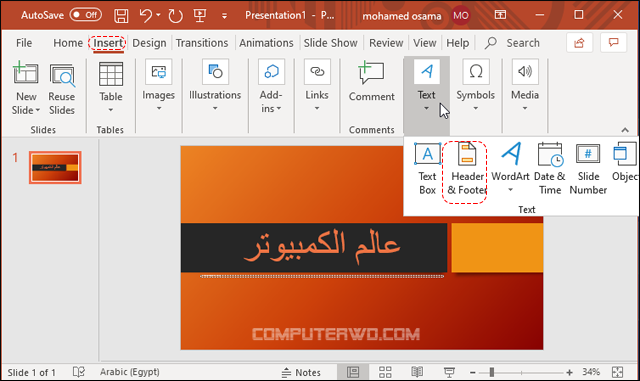Image resolution: width=640 pixels, height=381 pixels.
Task: Select the subtitle placeholder under the title
Action: tap(322, 276)
